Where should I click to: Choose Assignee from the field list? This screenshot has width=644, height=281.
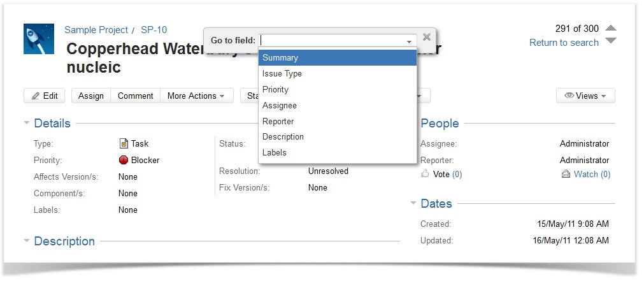[280, 105]
